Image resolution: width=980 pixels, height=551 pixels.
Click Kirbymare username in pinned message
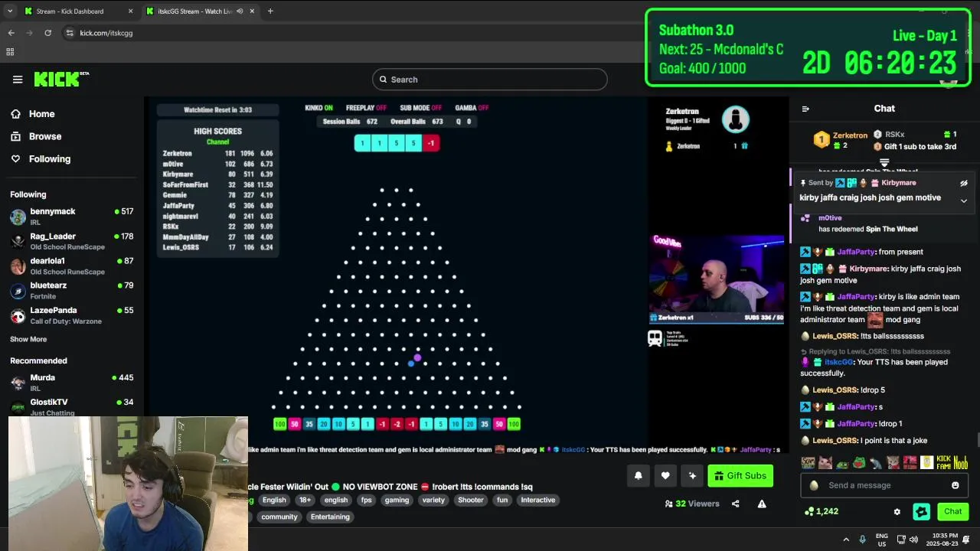coord(899,183)
